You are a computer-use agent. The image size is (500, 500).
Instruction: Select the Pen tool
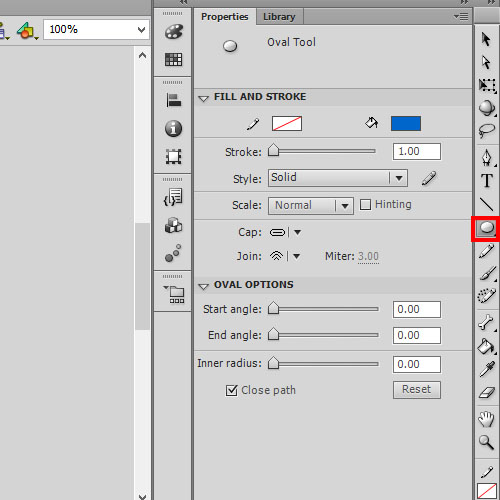pyautogui.click(x=487, y=157)
